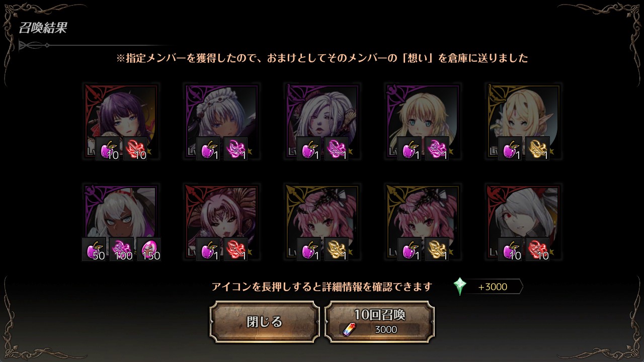Click the green crystal currency icon

coord(460,287)
